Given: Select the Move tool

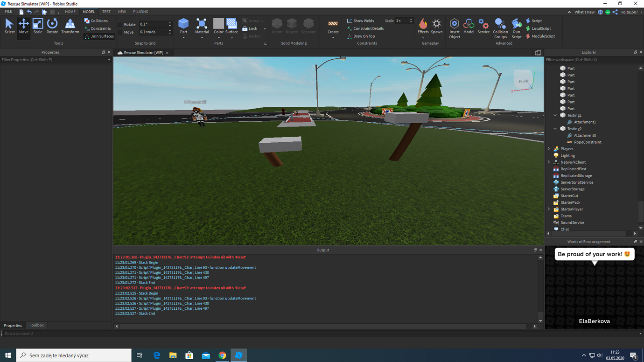Looking at the screenshot, I should tap(24, 27).
